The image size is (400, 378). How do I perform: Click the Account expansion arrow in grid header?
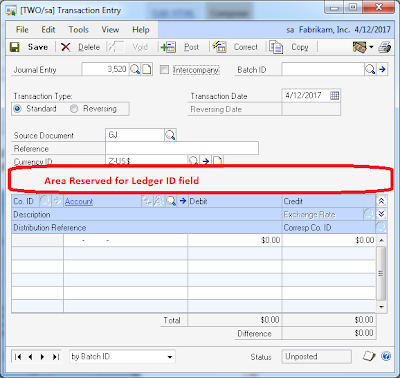click(x=183, y=201)
